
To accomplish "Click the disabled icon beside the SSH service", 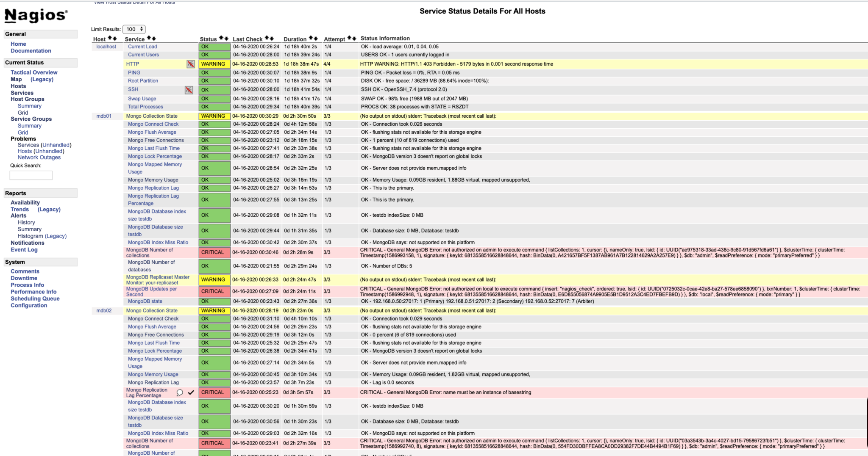I will pyautogui.click(x=189, y=90).
